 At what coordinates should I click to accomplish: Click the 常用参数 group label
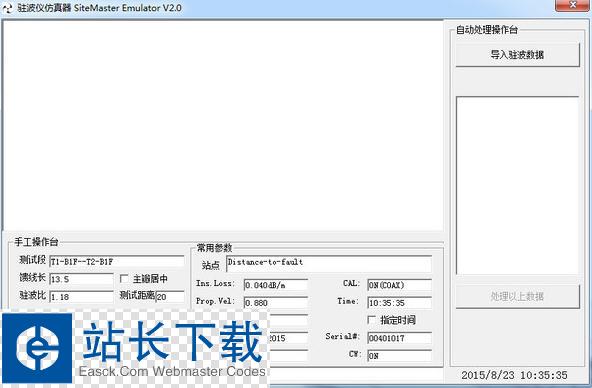214,248
